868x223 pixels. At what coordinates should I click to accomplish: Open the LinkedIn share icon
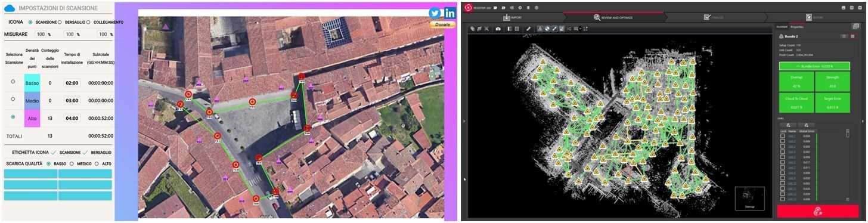click(449, 13)
